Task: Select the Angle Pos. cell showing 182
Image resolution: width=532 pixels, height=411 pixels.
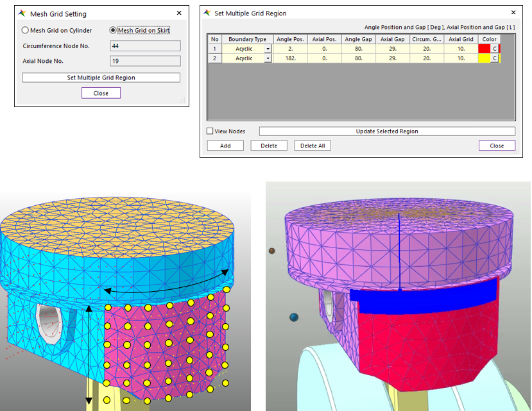Action: [290, 58]
